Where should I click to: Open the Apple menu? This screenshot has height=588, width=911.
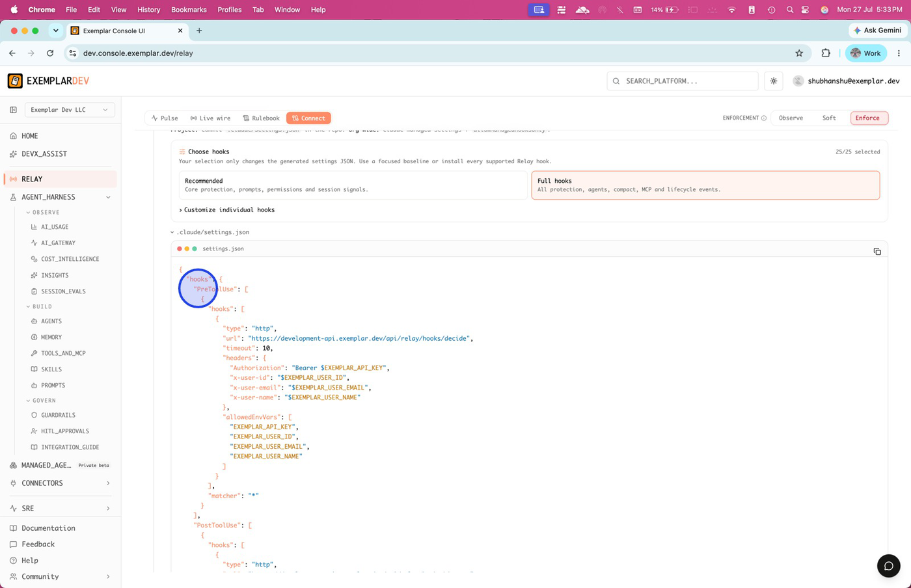tap(14, 10)
